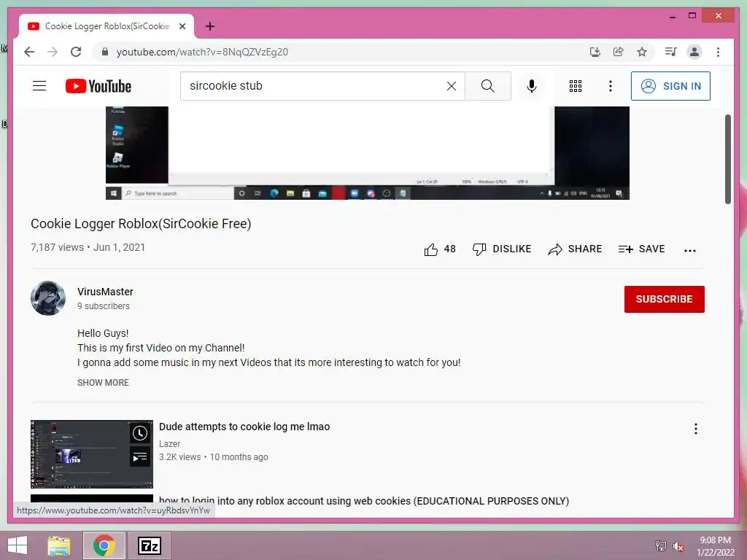The width and height of the screenshot is (747, 560).
Task: Open more actions ellipsis beside SAVE
Action: pos(690,250)
